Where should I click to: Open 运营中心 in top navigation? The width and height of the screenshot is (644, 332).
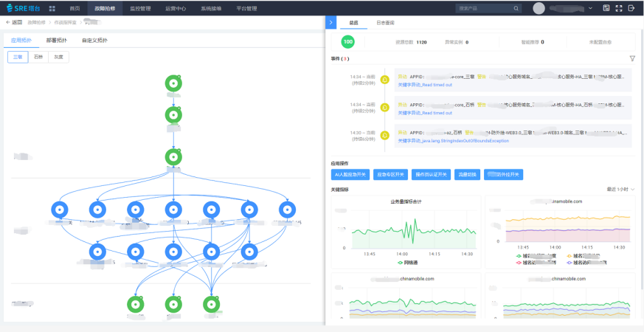(x=176, y=8)
